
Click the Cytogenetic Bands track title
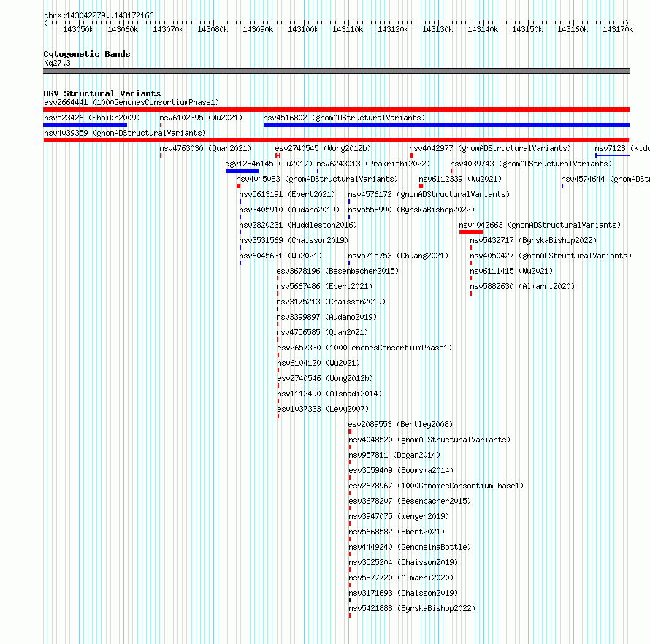coord(87,54)
